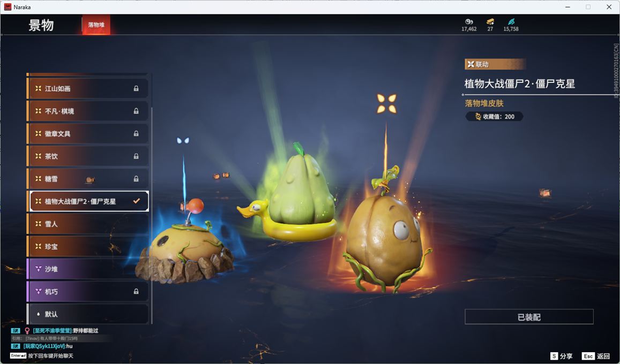
Task: Open the 落物堆 tab
Action: click(x=96, y=25)
